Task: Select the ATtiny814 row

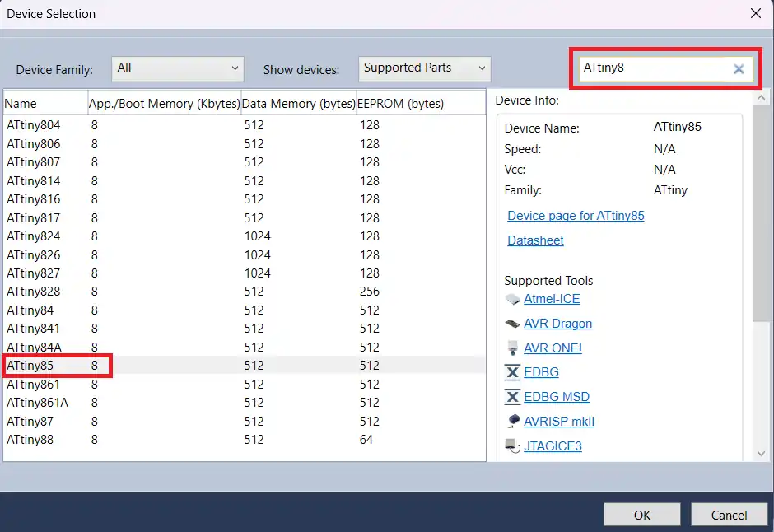Action: pos(245,181)
